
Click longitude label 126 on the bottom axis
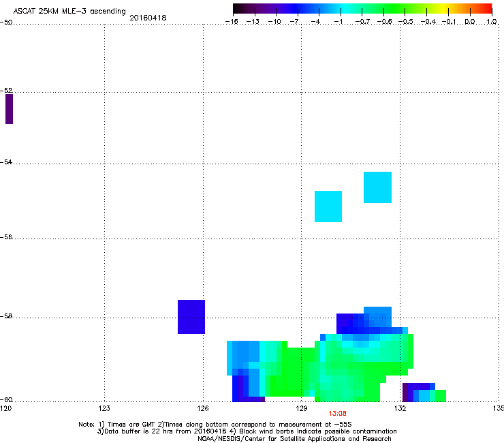pyautogui.click(x=203, y=408)
